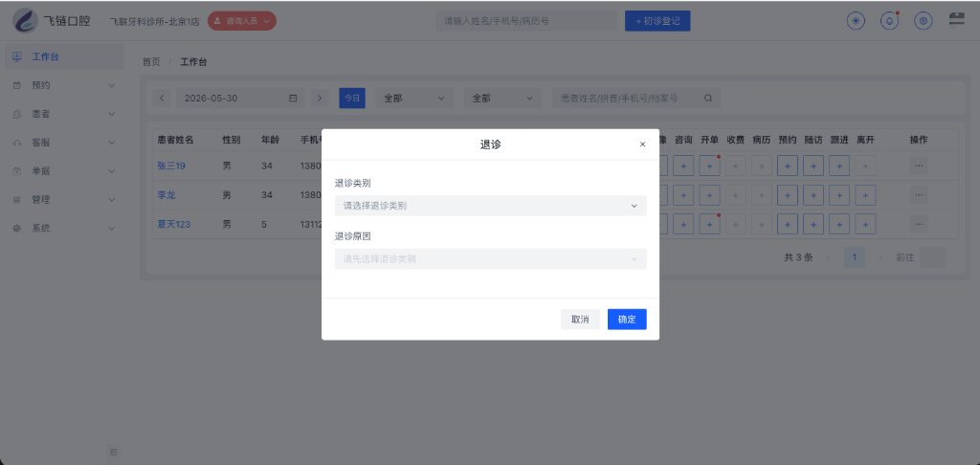Open more actions for 张三19 row
This screenshot has width=980, height=465.
point(919,166)
